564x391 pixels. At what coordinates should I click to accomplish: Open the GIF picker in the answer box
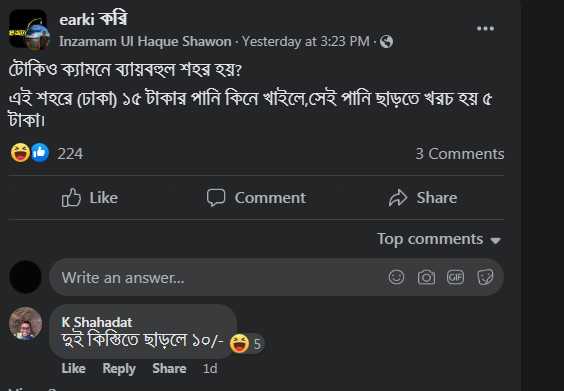pyautogui.click(x=455, y=277)
